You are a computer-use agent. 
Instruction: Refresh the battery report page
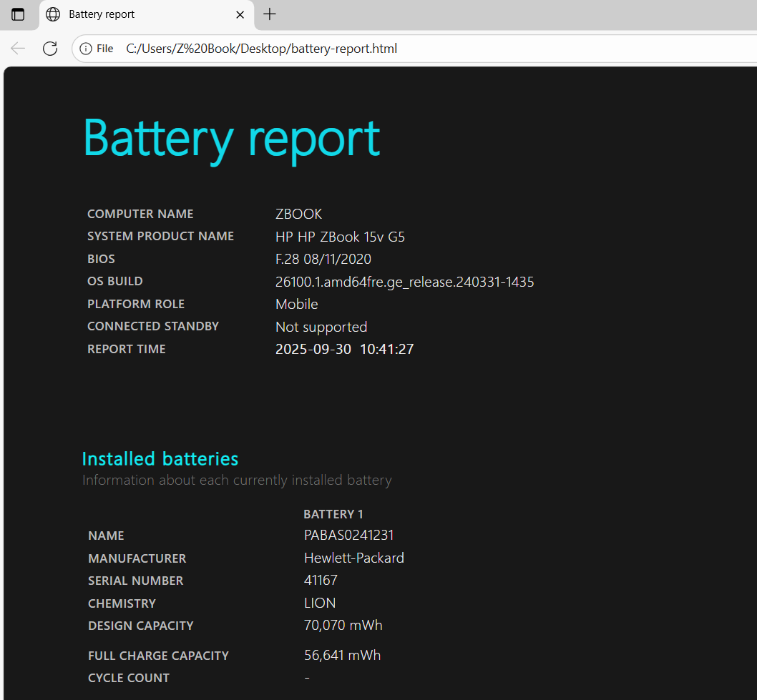[x=50, y=49]
